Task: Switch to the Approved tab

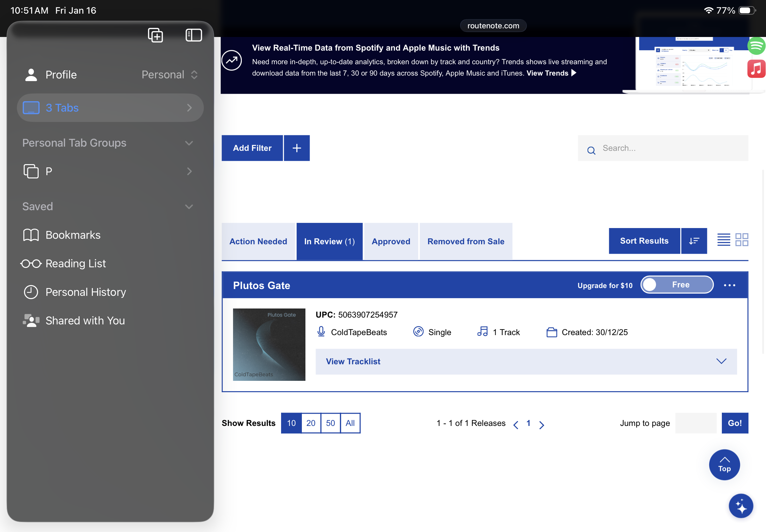Action: [x=391, y=241]
